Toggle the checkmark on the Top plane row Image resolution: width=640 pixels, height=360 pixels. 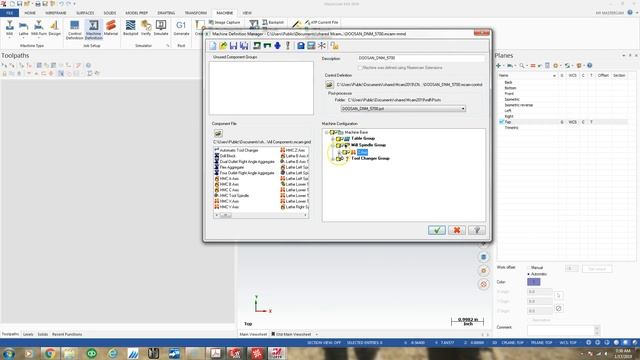(x=502, y=122)
